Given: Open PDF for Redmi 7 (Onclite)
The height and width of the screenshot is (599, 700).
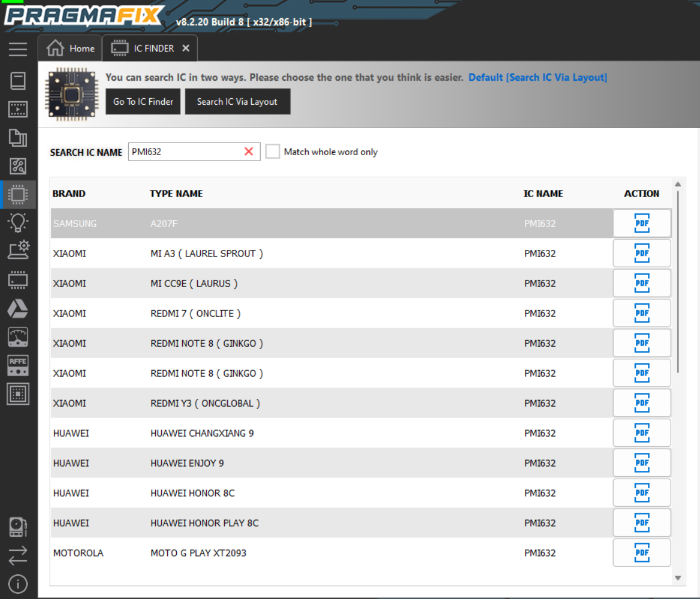Looking at the screenshot, I should click(x=641, y=313).
